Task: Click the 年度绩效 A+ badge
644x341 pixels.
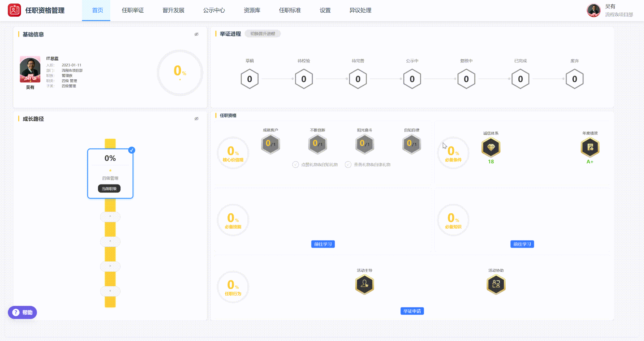Action: (x=590, y=147)
